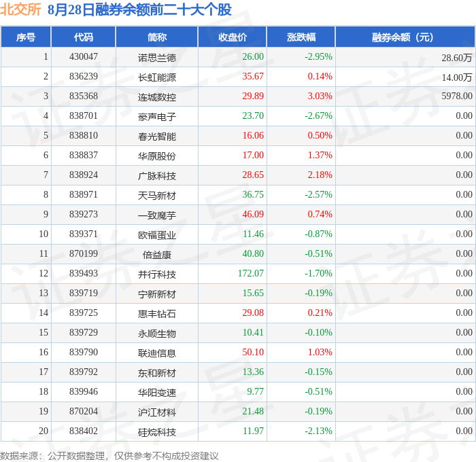Click closing price 29.08
Screen dimensions: 476x462
point(253,313)
